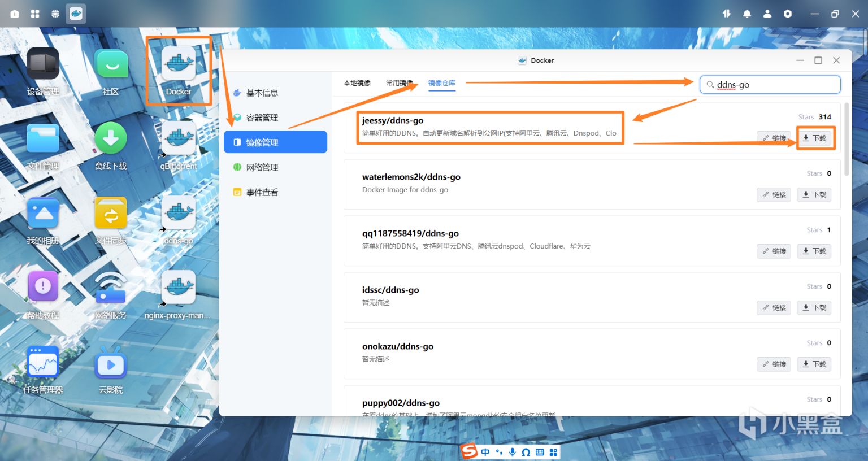Open 文件管理 desktop icon

pyautogui.click(x=43, y=146)
